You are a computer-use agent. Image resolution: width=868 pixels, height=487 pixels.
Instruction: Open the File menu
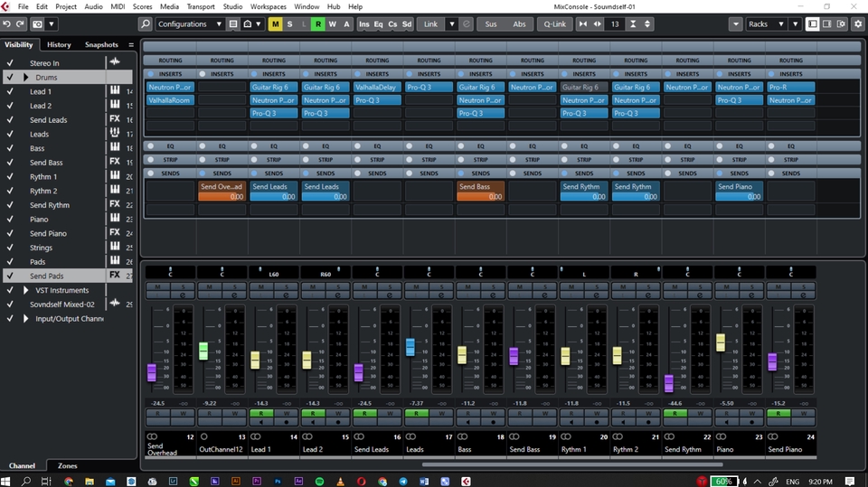[x=24, y=6]
